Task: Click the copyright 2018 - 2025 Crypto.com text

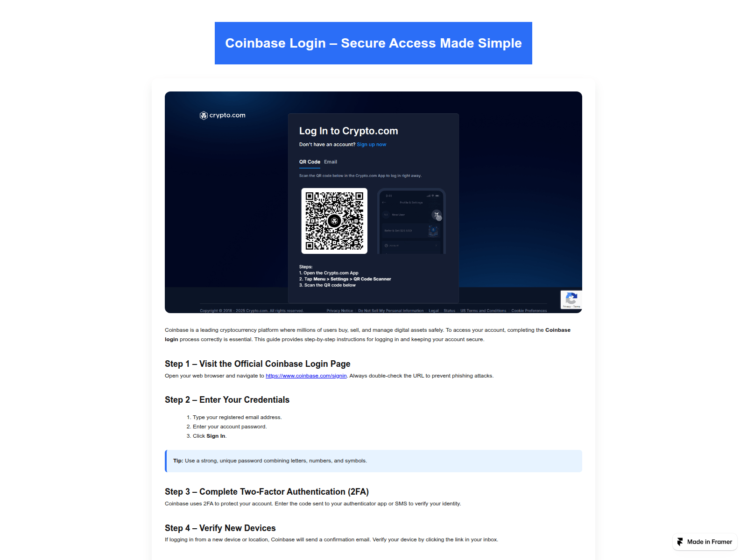Action: 252,311
